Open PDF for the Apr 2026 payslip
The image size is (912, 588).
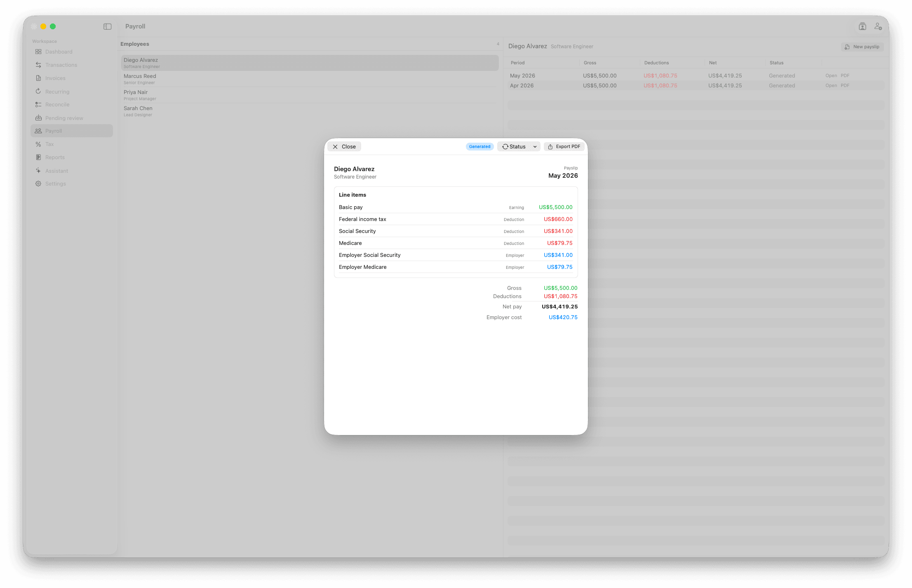pos(845,86)
